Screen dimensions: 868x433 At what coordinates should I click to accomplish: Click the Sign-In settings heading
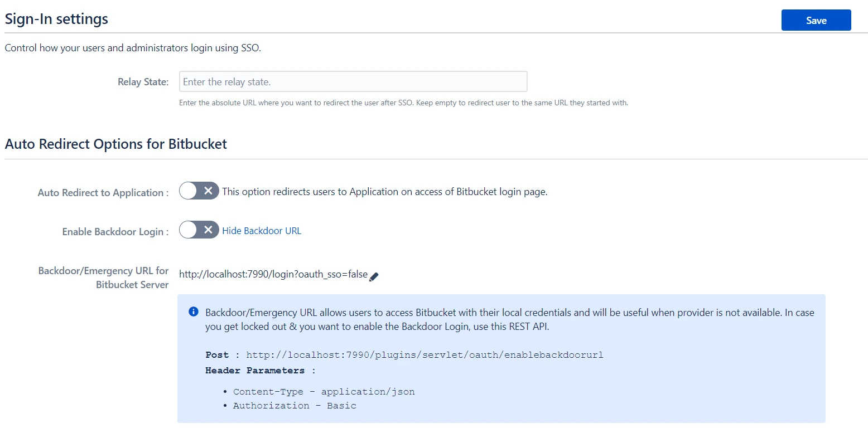pyautogui.click(x=56, y=19)
